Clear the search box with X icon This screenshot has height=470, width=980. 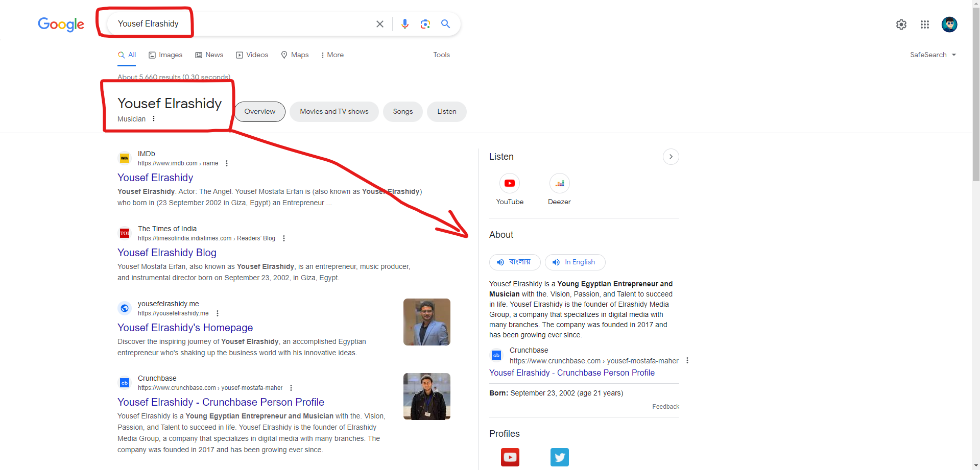click(380, 24)
